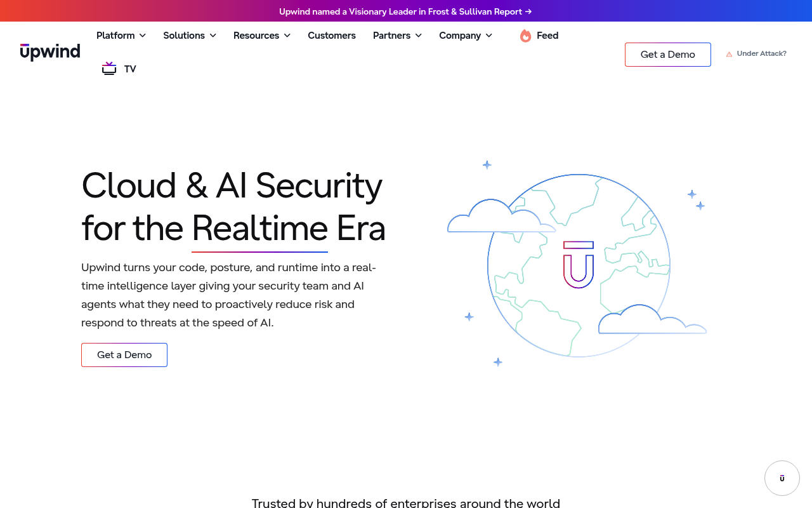Open the Under Attack? link
This screenshot has height=508, width=812.
pos(756,54)
